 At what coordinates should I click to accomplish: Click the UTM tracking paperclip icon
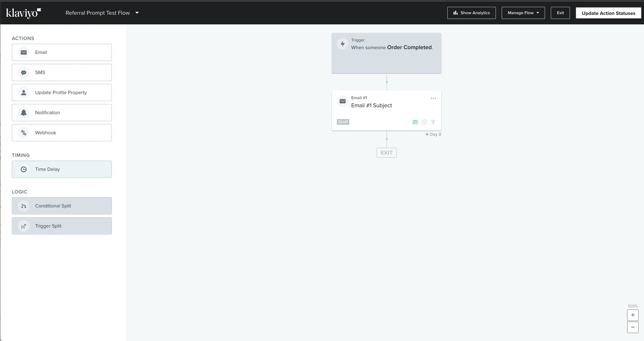tap(424, 122)
